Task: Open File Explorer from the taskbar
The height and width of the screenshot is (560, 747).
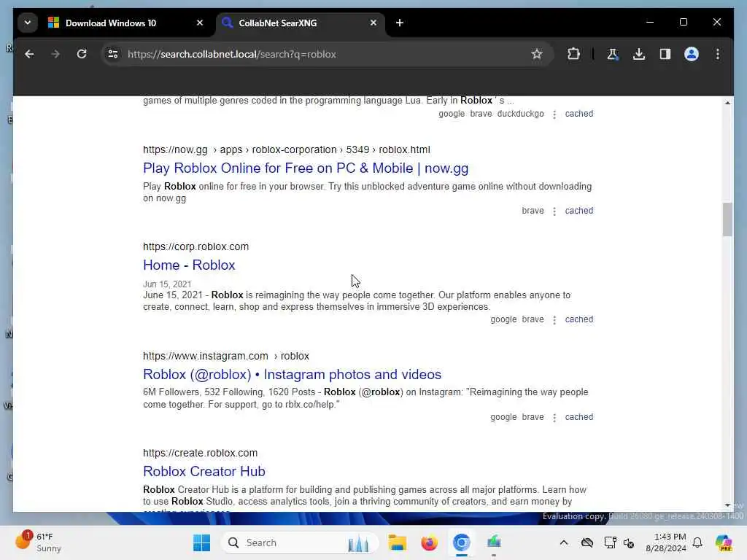Action: (397, 542)
